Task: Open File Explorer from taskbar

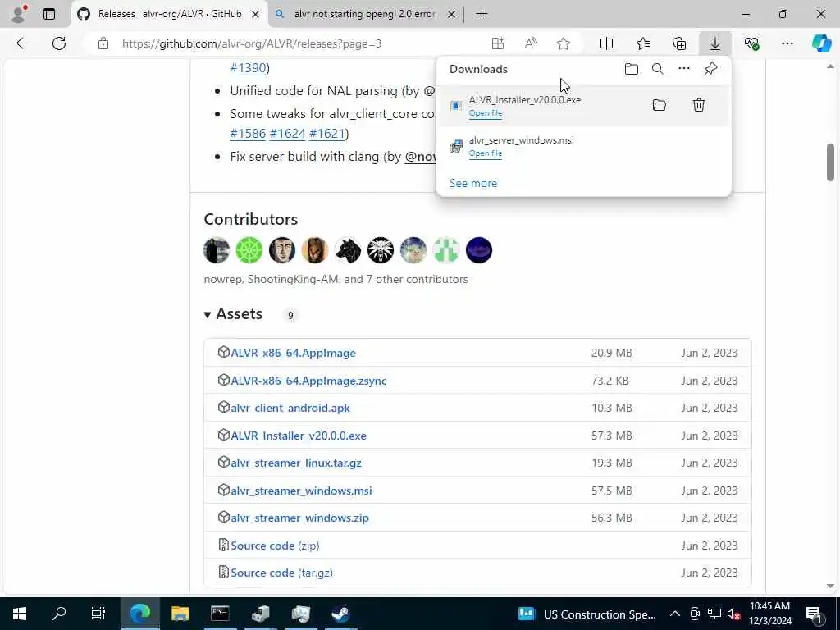Action: (x=180, y=614)
